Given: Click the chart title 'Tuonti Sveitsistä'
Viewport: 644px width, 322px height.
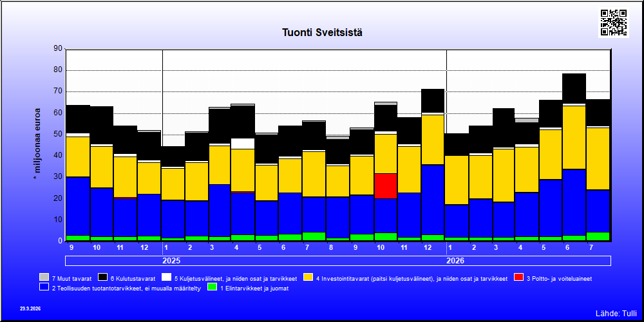Looking at the screenshot, I should tap(322, 32).
